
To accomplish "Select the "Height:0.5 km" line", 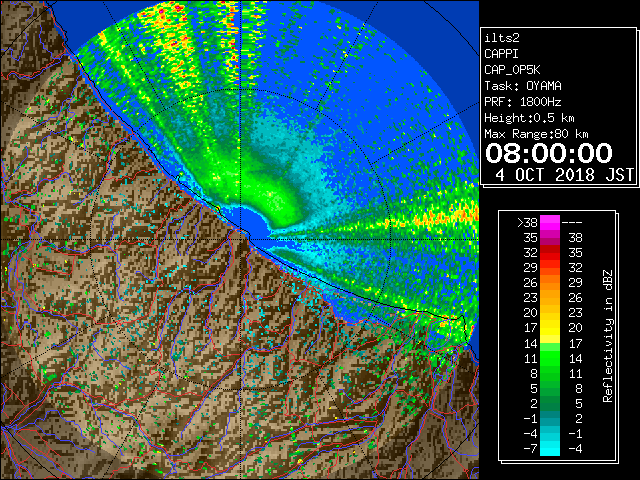I will click(529, 118).
